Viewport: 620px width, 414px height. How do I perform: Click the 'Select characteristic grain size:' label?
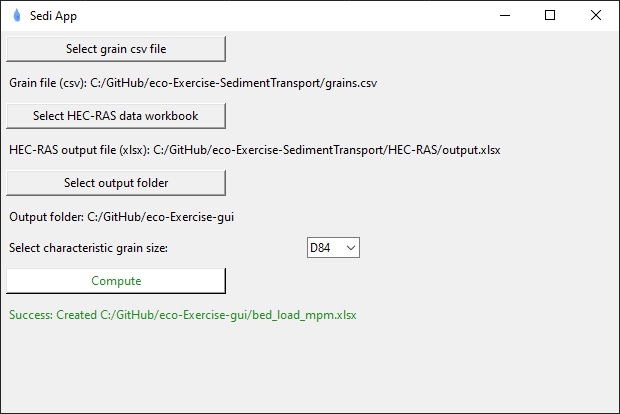point(89,248)
